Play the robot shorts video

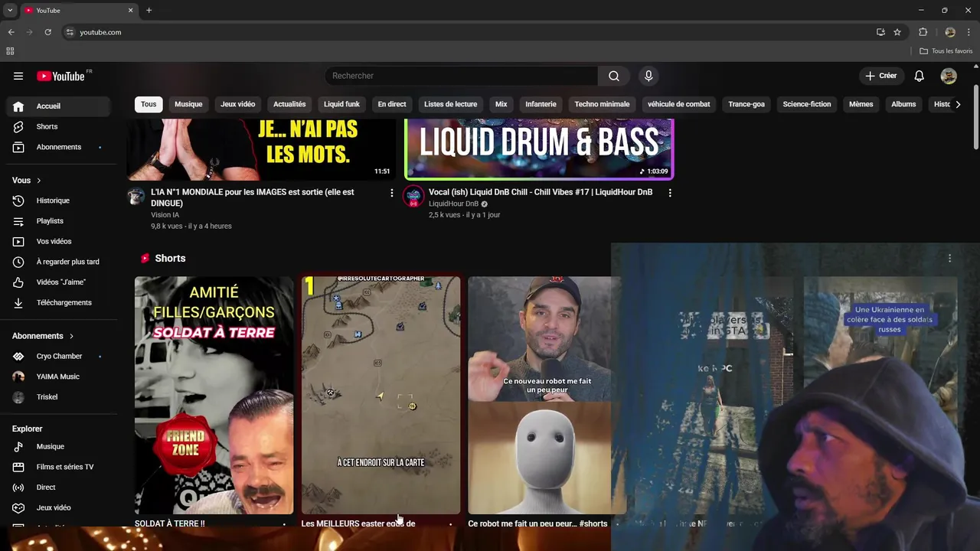[x=547, y=396]
